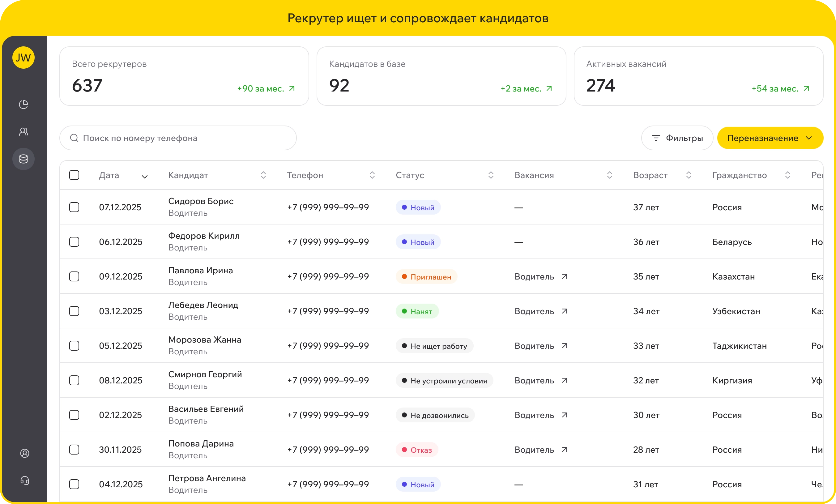The image size is (836, 504).
Task: Open vacancy arrow in Павлова Ирина row
Action: (565, 276)
